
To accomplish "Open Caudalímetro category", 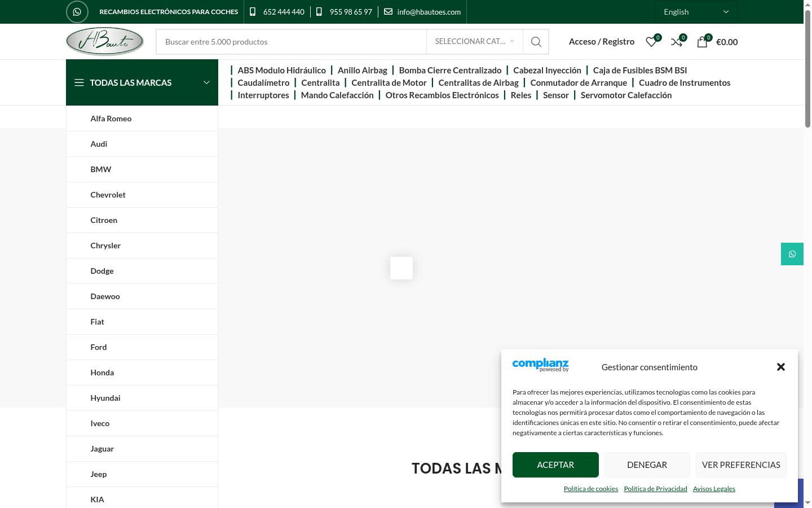I will click(263, 82).
